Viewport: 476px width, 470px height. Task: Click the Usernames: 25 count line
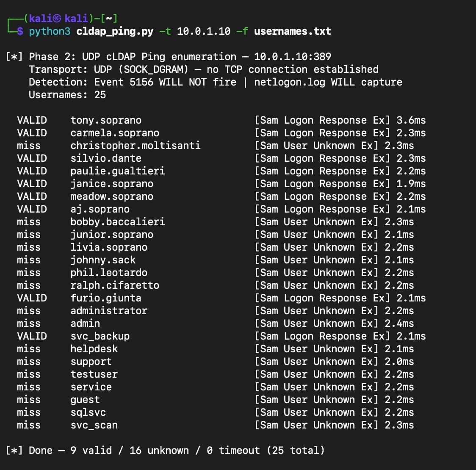pos(67,95)
